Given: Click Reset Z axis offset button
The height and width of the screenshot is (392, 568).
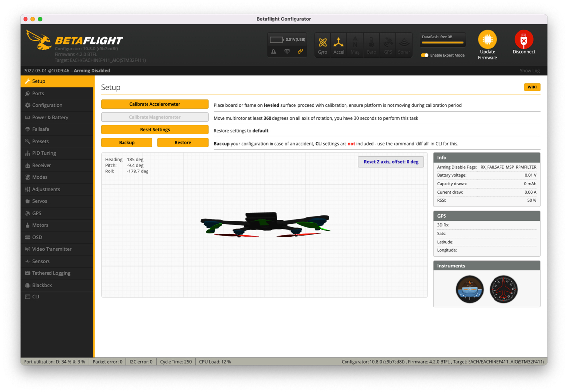Looking at the screenshot, I should point(391,162).
